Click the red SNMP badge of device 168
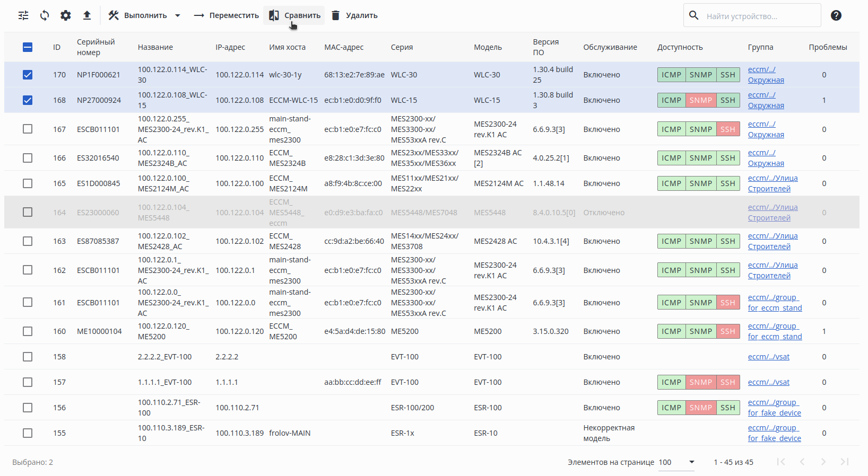Viewport: 868px width, 476px height. [700, 100]
